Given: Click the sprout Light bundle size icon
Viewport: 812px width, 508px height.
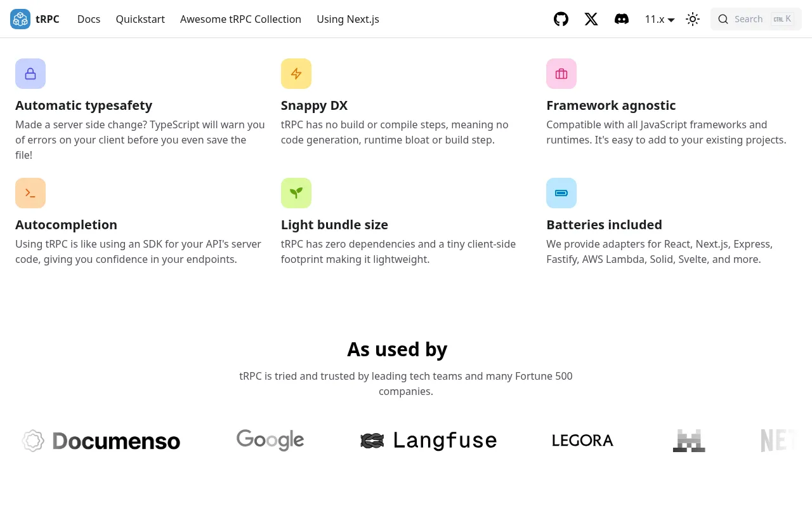Looking at the screenshot, I should tap(296, 193).
